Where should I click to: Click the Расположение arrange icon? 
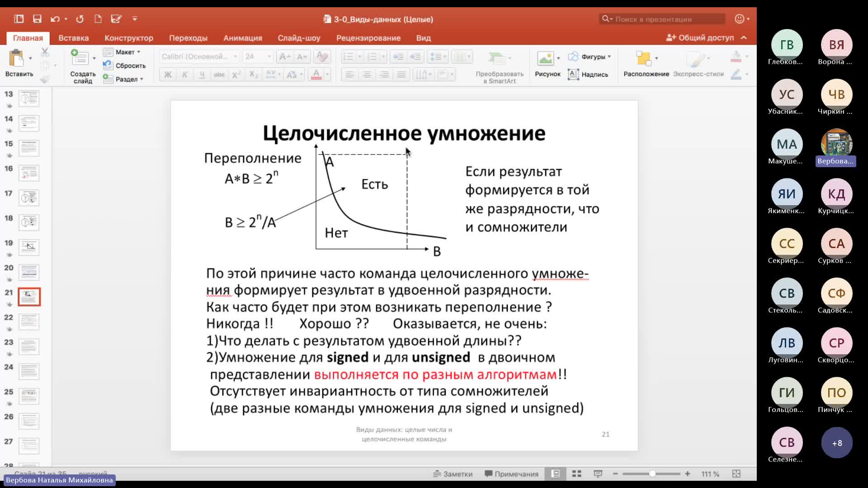click(643, 58)
